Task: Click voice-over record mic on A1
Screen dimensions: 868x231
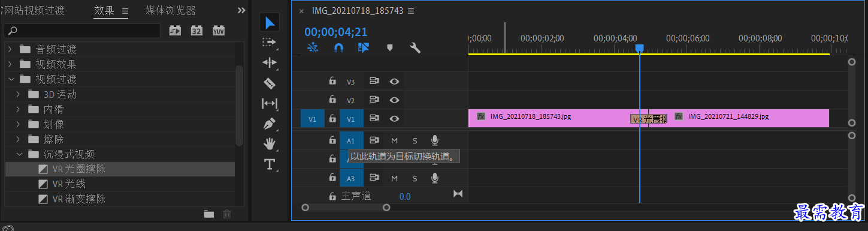Action: tap(435, 140)
